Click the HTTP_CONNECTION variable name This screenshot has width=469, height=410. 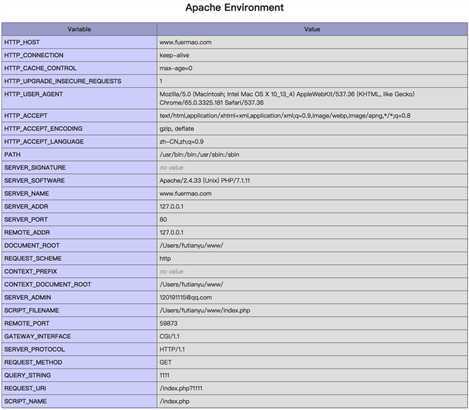point(34,55)
